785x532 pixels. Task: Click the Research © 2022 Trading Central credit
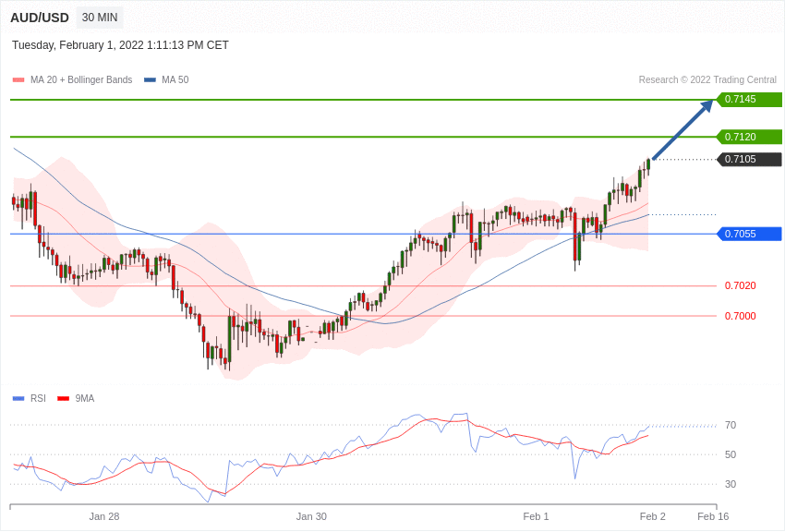point(707,79)
